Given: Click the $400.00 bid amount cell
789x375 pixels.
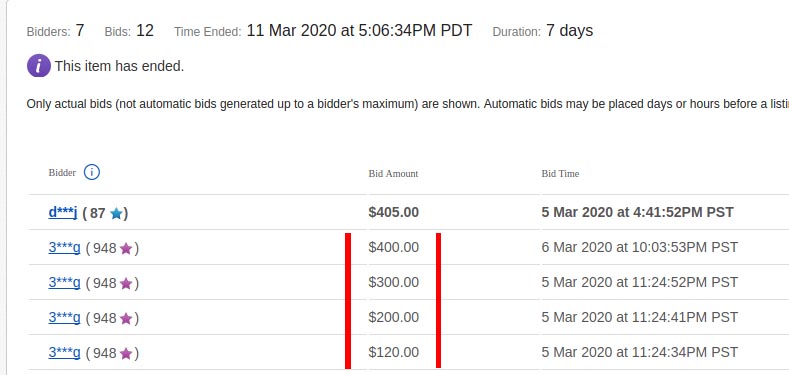Looking at the screenshot, I should [x=393, y=247].
